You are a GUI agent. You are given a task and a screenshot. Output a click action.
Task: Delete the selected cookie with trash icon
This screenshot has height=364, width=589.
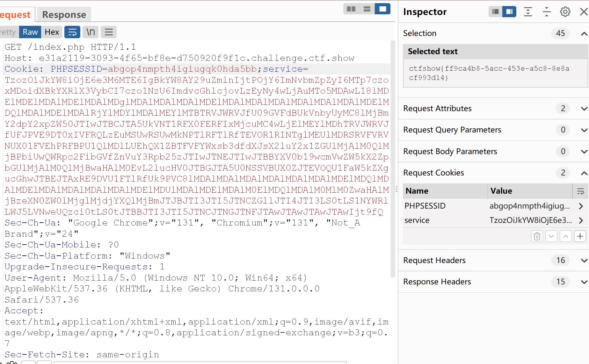pyautogui.click(x=537, y=236)
